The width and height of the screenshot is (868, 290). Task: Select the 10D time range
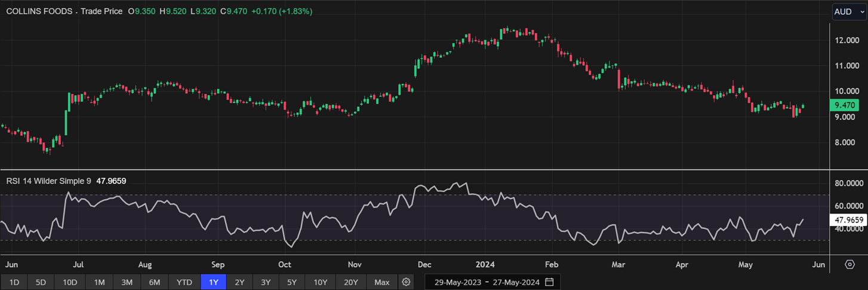70,282
